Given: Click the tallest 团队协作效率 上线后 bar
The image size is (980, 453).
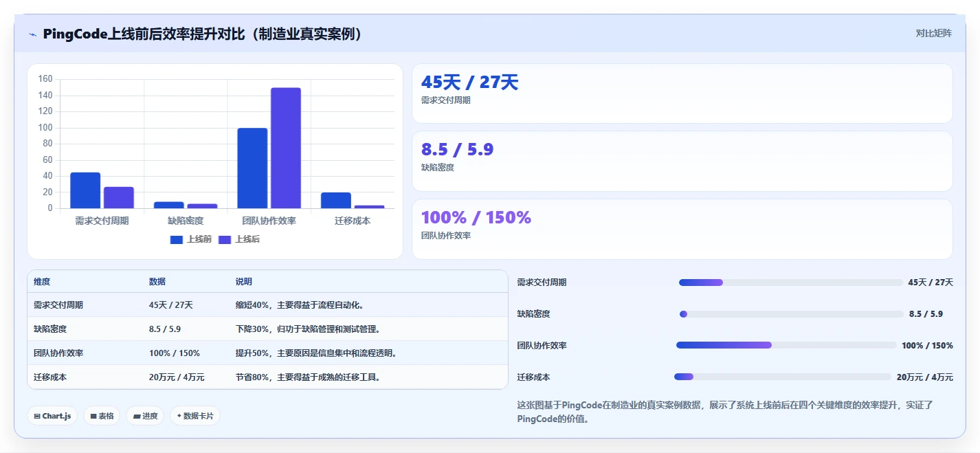Looking at the screenshot, I should point(286,148).
